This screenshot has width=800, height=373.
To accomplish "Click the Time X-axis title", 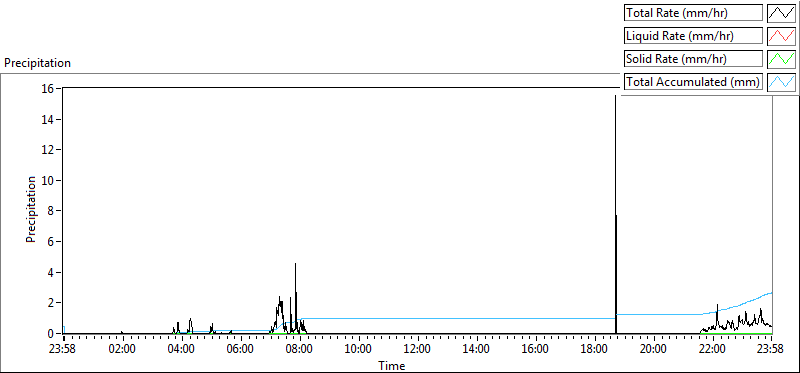I will (x=391, y=366).
